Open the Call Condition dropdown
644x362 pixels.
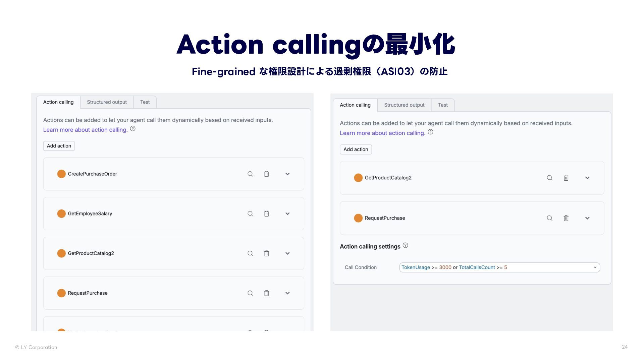(x=499, y=267)
